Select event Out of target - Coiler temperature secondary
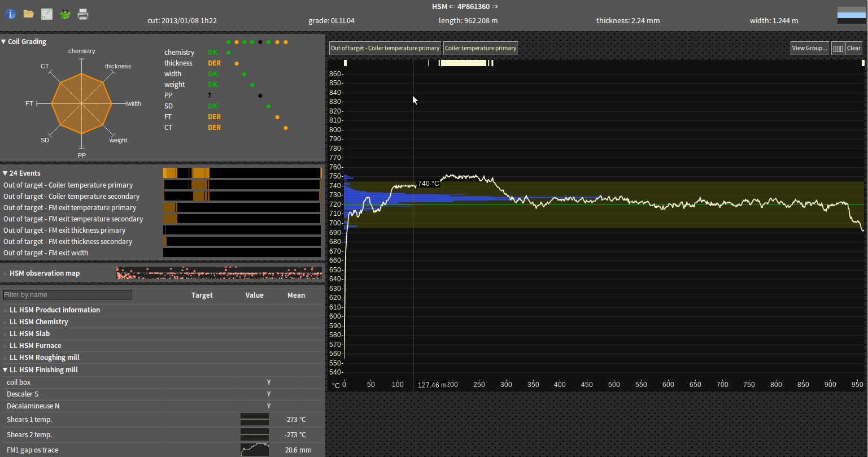This screenshot has height=457, width=868. (x=162, y=196)
